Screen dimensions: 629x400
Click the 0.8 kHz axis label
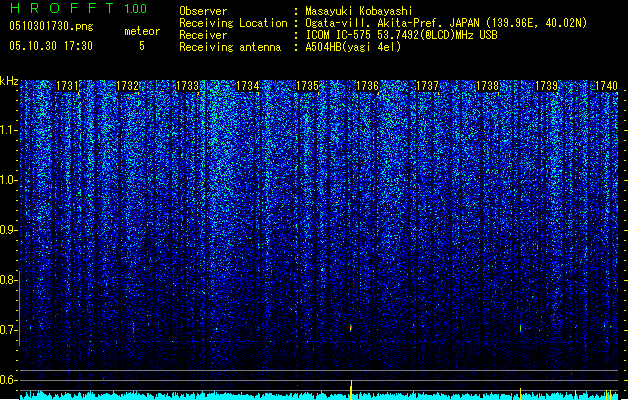8,280
